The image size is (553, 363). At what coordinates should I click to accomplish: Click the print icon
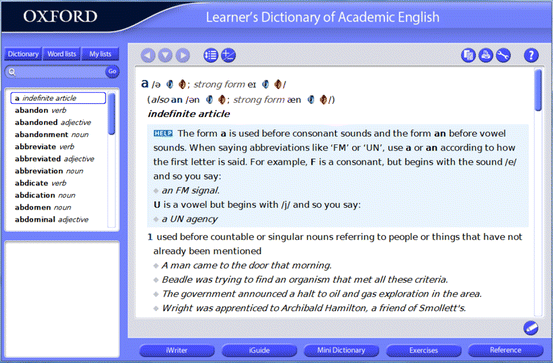(x=486, y=55)
